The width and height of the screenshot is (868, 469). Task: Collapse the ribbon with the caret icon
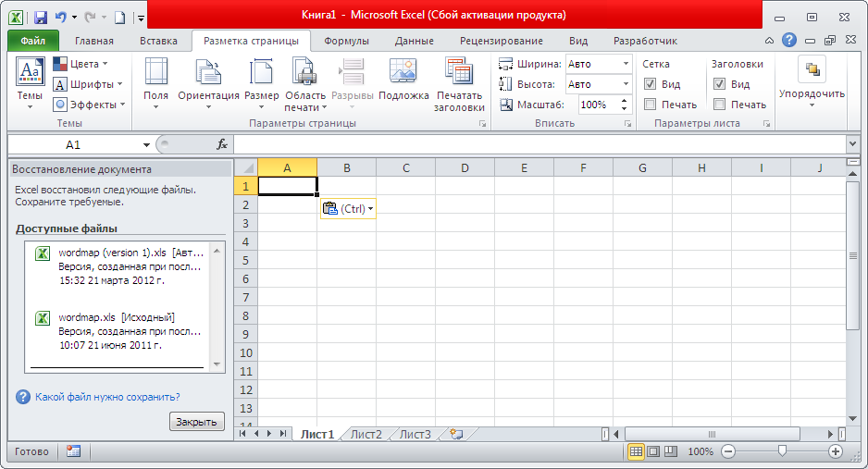pos(770,41)
